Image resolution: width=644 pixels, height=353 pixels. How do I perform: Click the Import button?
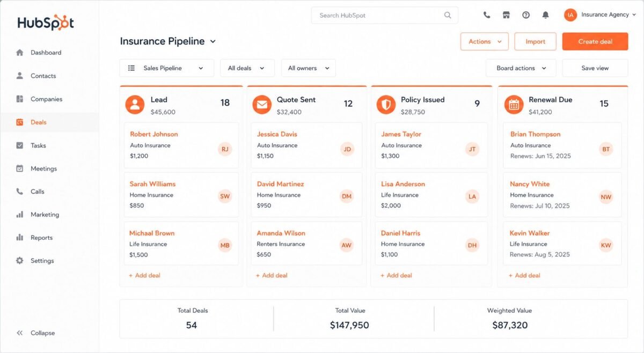click(535, 41)
